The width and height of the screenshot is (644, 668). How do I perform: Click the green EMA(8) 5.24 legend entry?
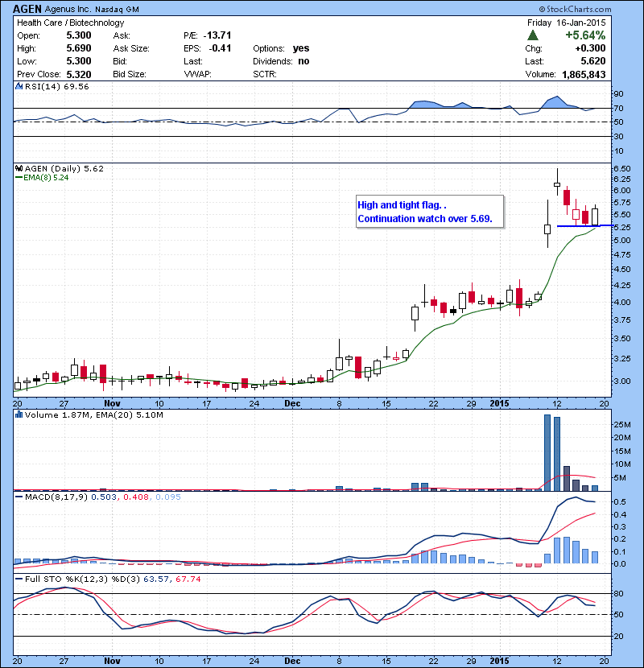42,178
